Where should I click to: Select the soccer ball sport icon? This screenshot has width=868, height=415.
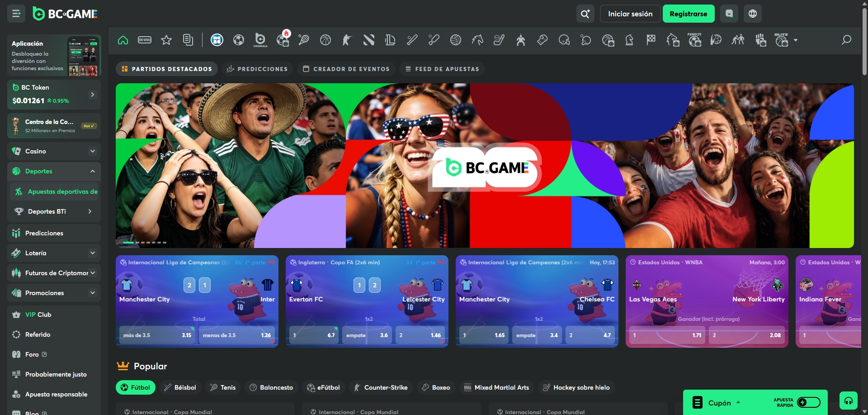click(239, 40)
